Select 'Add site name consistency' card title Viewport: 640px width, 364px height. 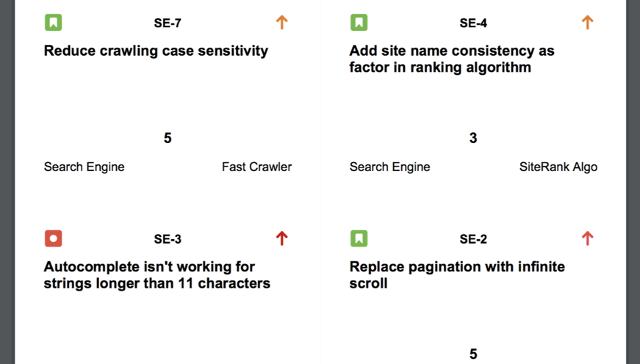click(x=451, y=59)
